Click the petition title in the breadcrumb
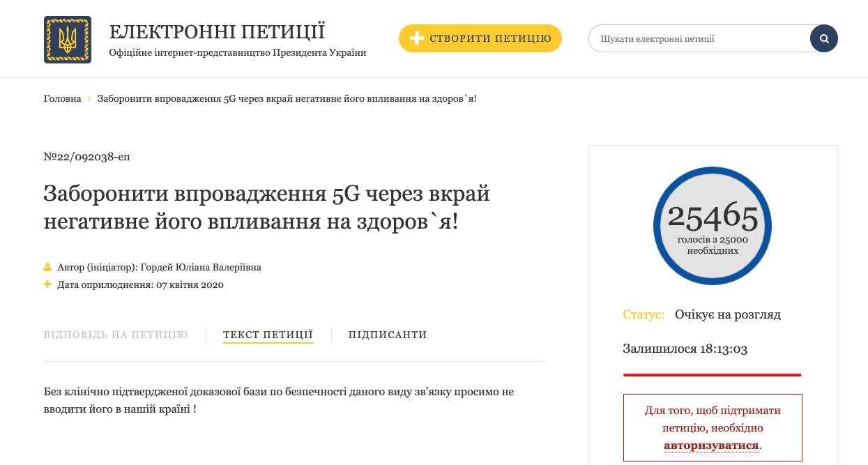The height and width of the screenshot is (465, 868). pyautogui.click(x=287, y=99)
